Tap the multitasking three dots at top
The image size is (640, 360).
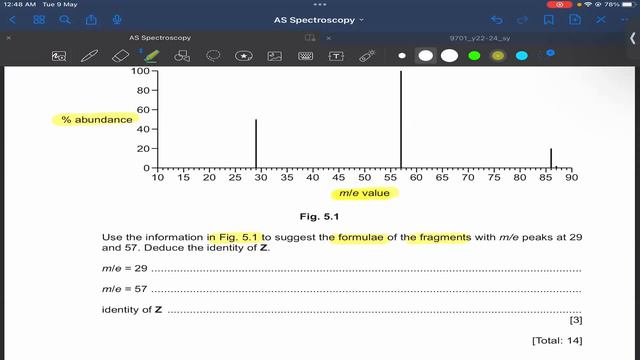[320, 4]
